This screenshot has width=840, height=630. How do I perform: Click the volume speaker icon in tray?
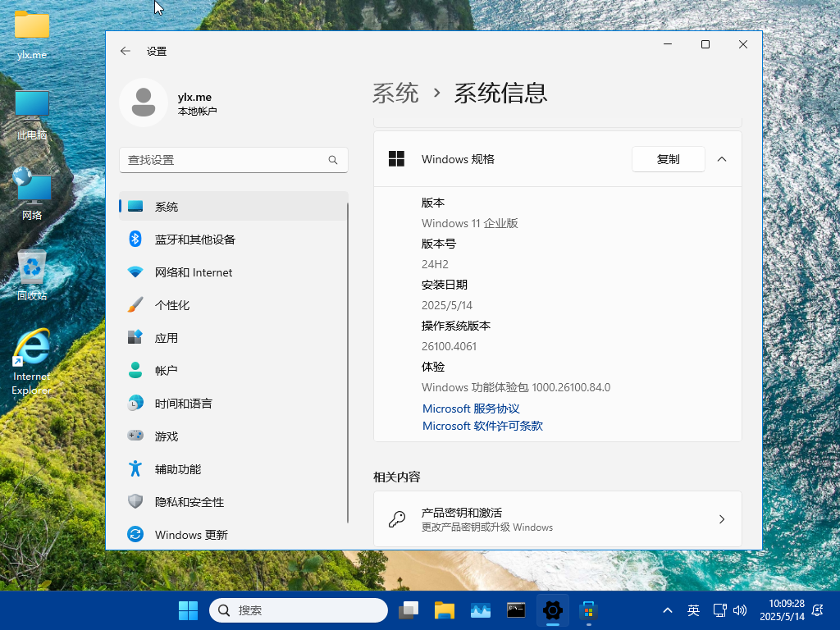point(740,610)
